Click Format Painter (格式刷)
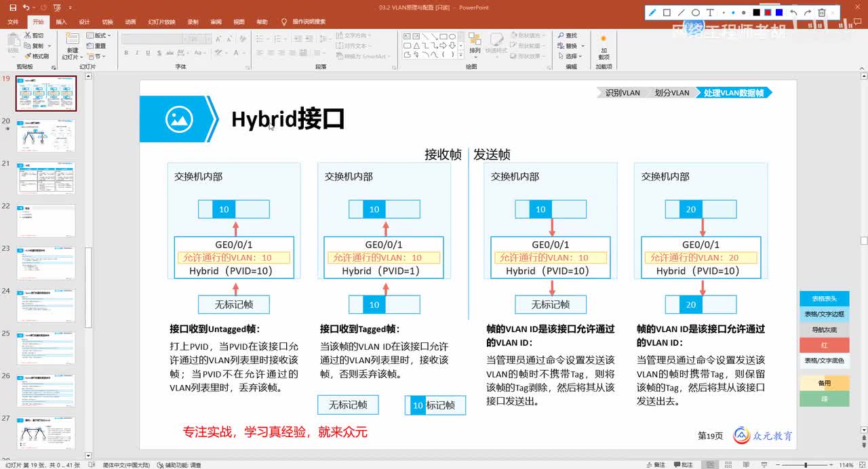868x469 pixels. pyautogui.click(x=36, y=56)
